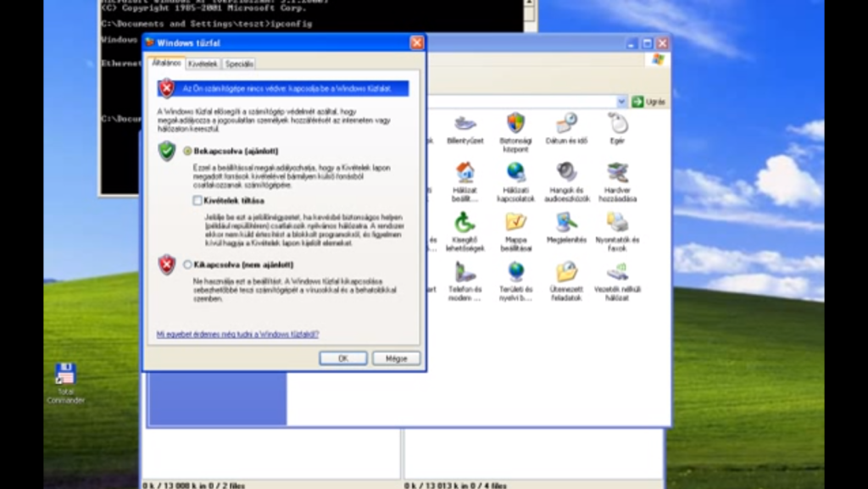The image size is (868, 489).
Task: Open Nyomtatók és faxok icon
Action: (617, 222)
